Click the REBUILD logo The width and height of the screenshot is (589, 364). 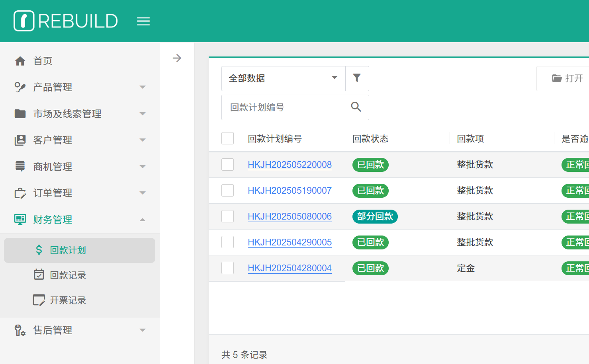coord(66,21)
